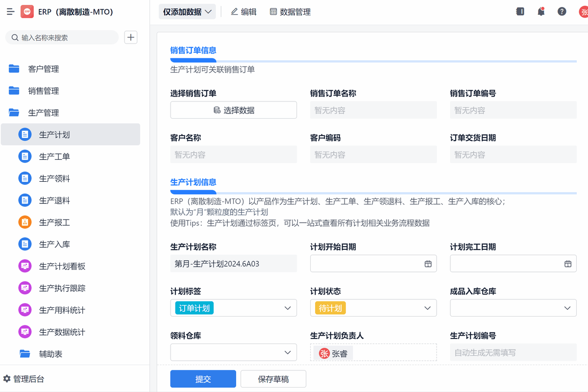Click 编辑 in the top toolbar

[244, 12]
